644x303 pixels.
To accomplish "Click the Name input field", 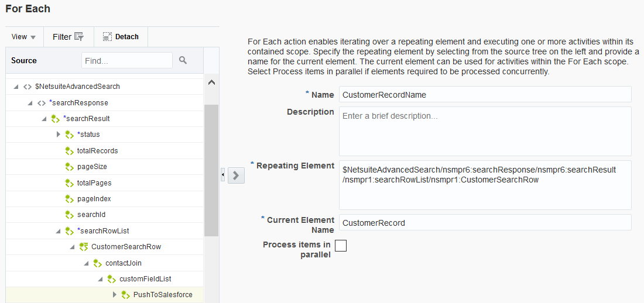I will 485,95.
